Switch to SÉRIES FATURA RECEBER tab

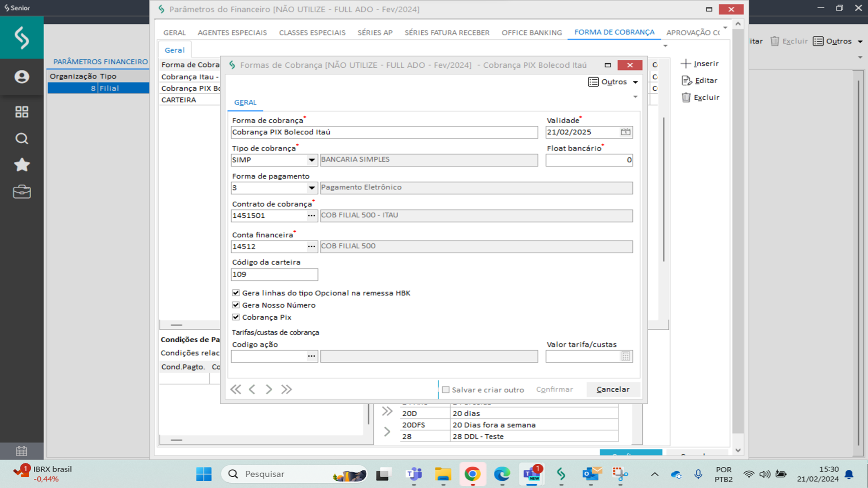447,33
